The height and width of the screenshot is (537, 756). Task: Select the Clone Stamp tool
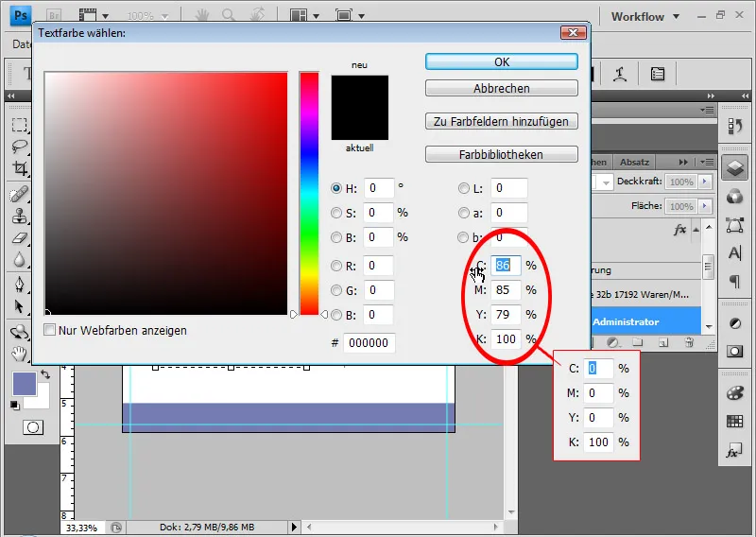pos(19,217)
